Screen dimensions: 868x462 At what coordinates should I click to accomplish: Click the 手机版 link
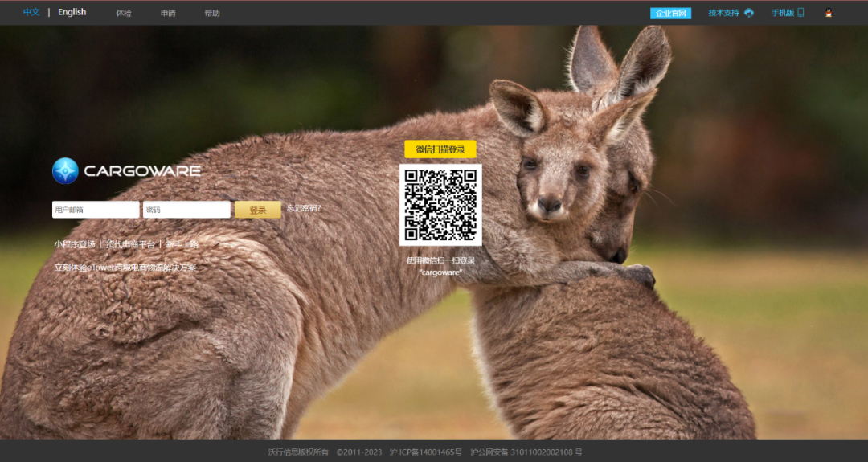782,13
